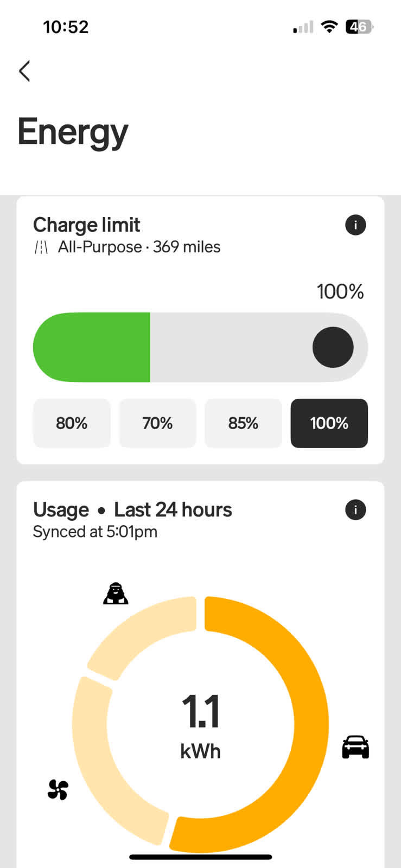
Task: Open Usage info icon
Action: [355, 510]
